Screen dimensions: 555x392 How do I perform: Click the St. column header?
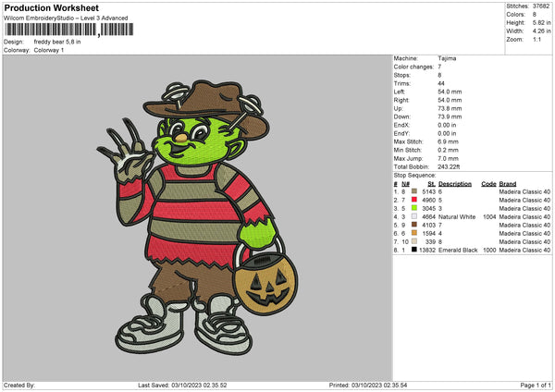[431, 183]
